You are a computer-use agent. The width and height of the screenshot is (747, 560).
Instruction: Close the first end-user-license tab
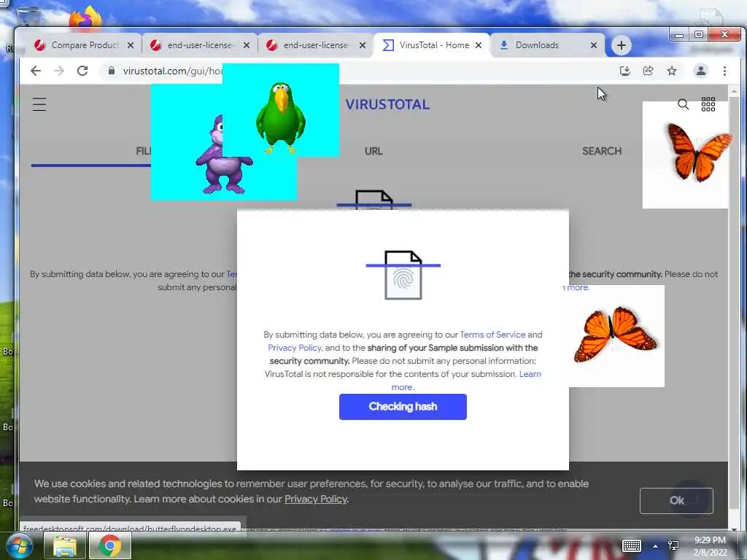(x=247, y=45)
